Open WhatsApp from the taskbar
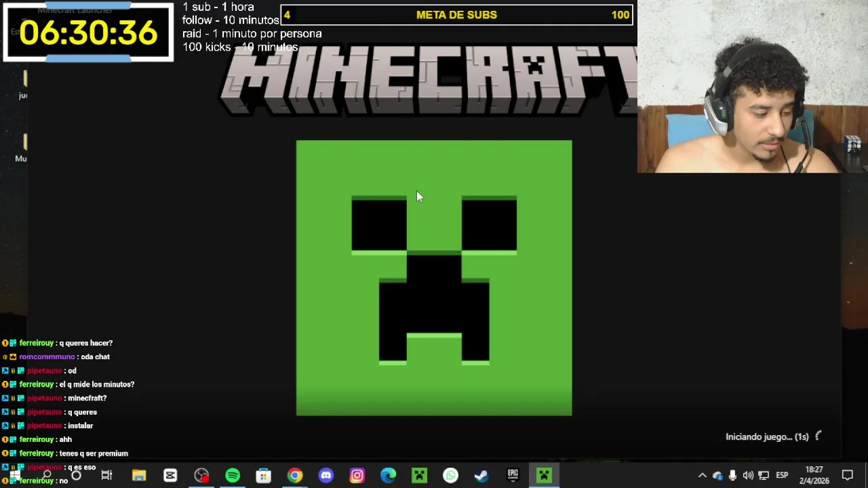This screenshot has height=488, width=868. pos(450,475)
